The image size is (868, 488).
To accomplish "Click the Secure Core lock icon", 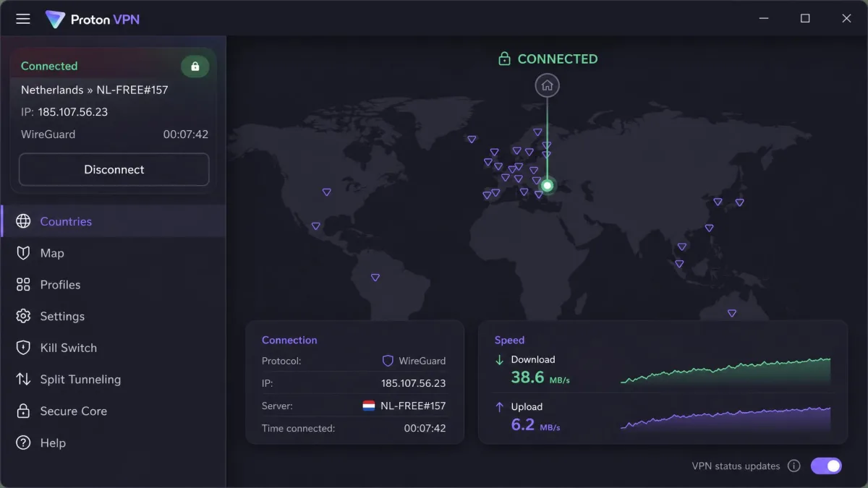I will coord(23,411).
